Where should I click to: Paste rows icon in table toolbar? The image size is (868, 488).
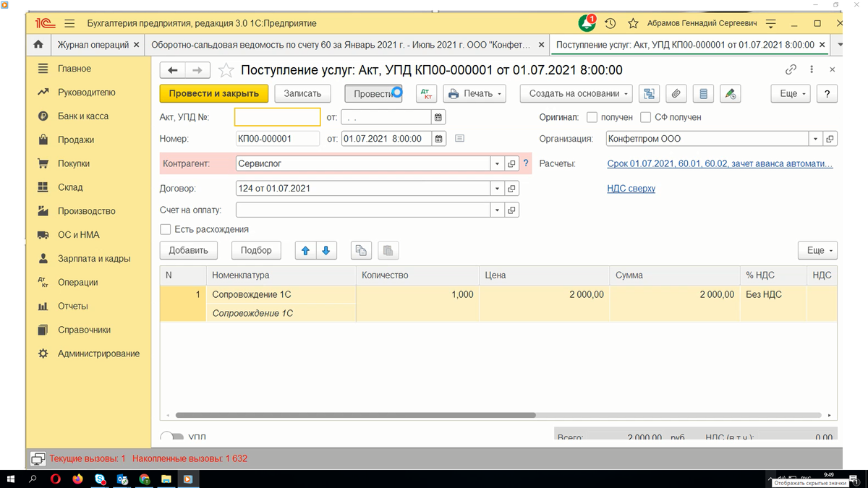[x=388, y=250]
